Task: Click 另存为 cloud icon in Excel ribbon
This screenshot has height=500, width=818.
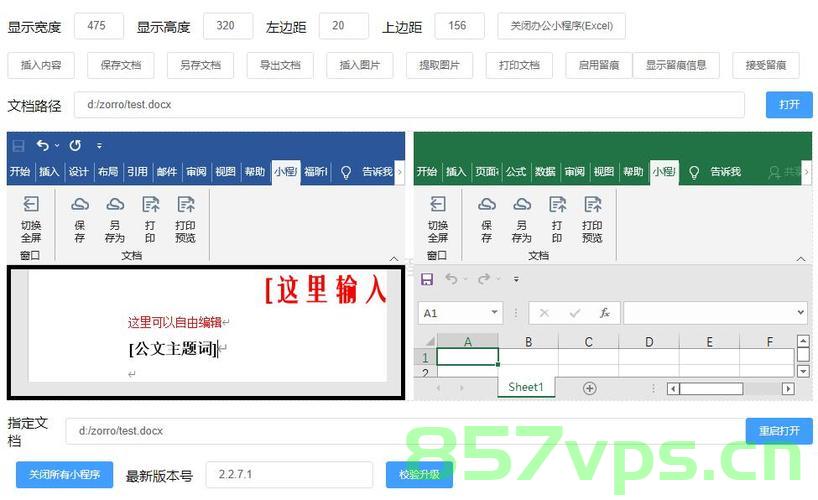Action: (x=522, y=204)
